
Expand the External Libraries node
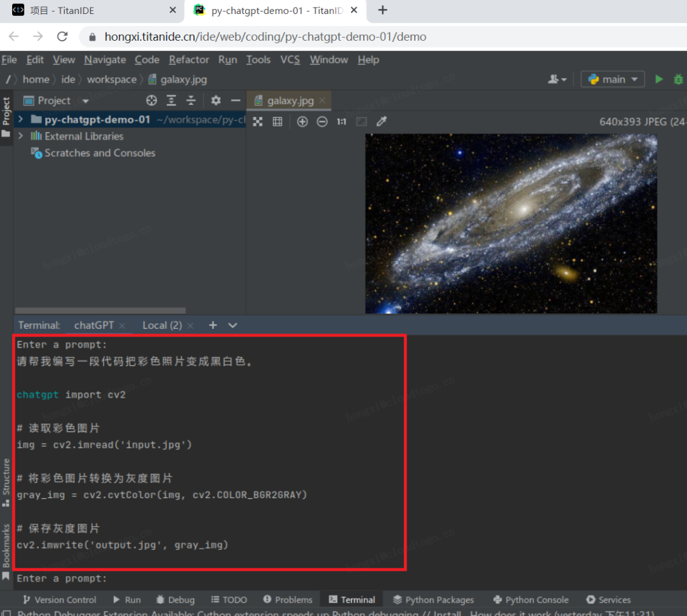click(20, 136)
